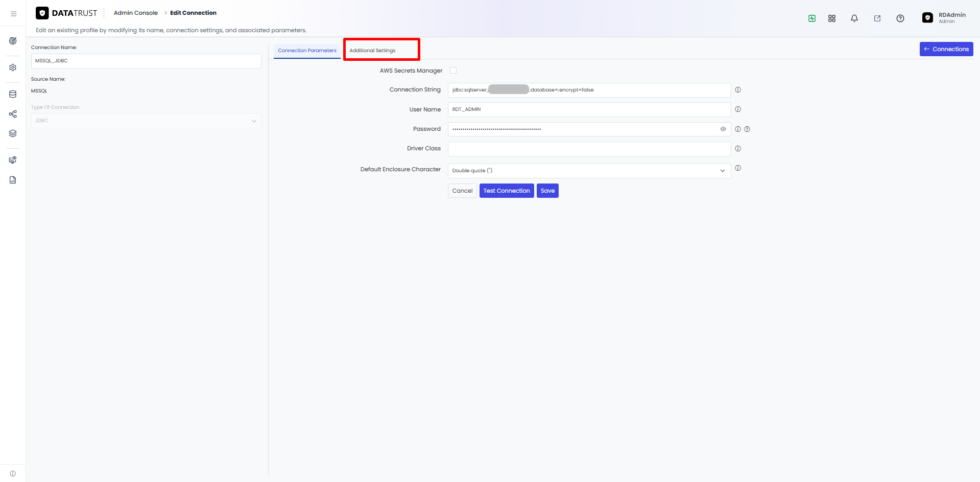The image size is (980, 482).
Task: Click the Edit Connection breadcrumb text
Action: click(193, 13)
